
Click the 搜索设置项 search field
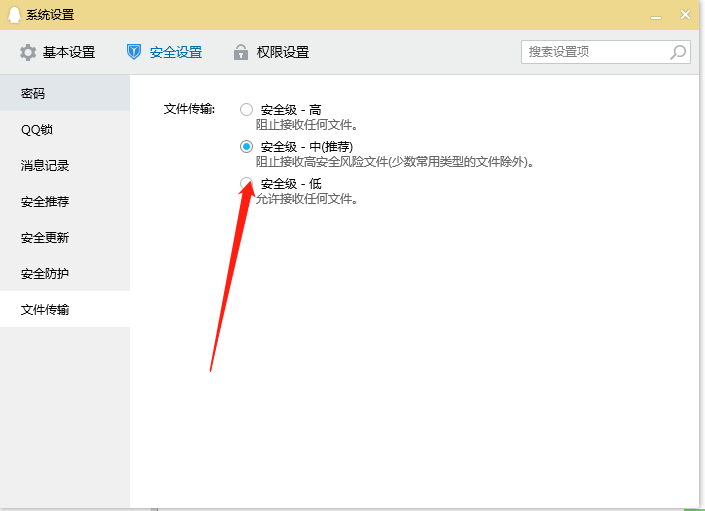pyautogui.click(x=606, y=52)
